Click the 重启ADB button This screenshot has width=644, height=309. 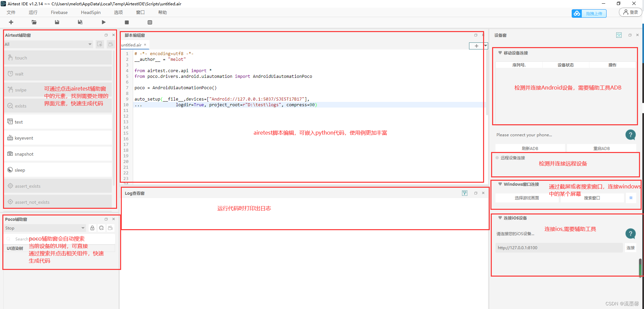(x=602, y=148)
